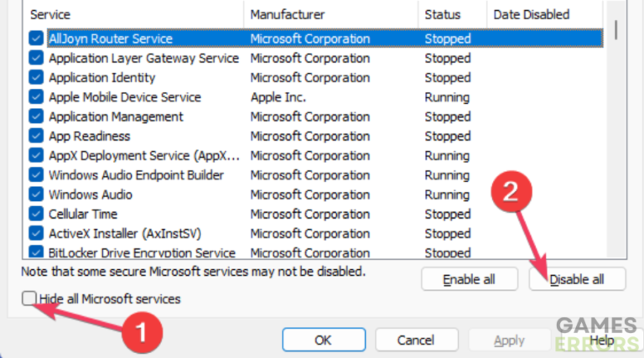This screenshot has height=358, width=644.
Task: Check Hide all Microsoft services
Action: [29, 298]
